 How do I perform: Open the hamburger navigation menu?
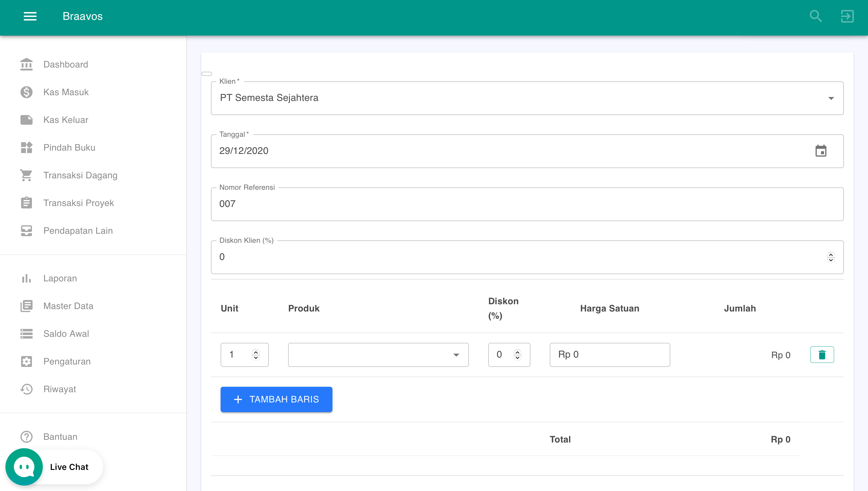click(30, 16)
